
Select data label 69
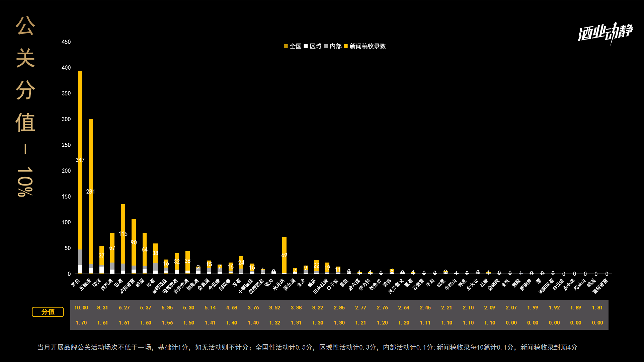284,255
